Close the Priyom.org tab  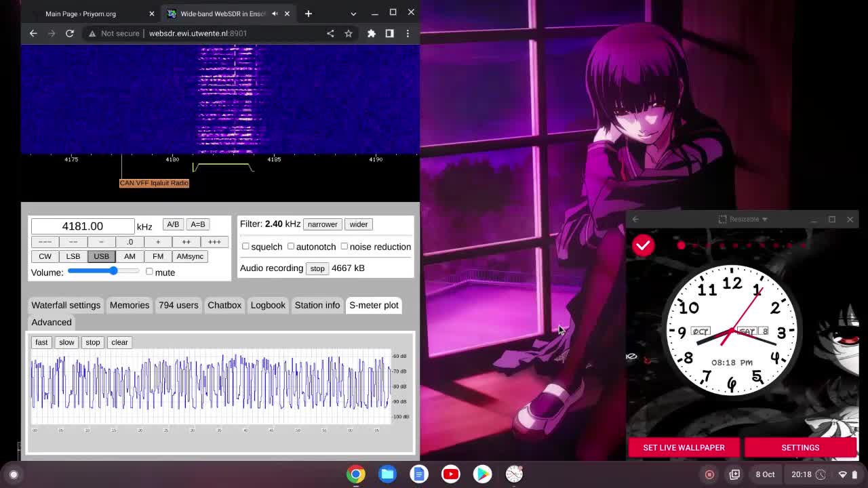[x=152, y=14]
